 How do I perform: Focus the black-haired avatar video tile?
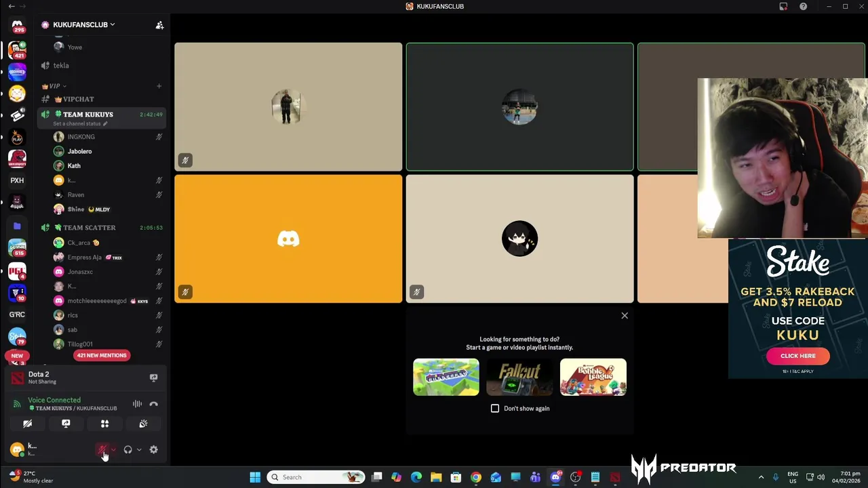point(519,239)
